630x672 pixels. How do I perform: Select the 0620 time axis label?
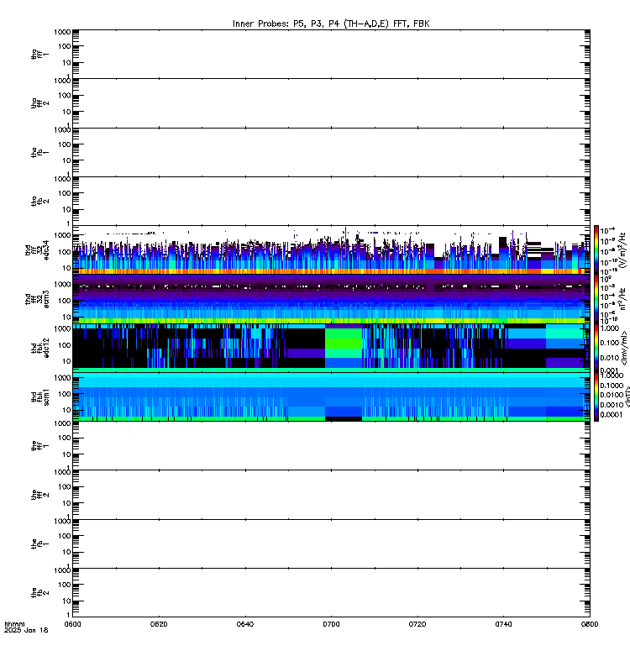click(159, 624)
